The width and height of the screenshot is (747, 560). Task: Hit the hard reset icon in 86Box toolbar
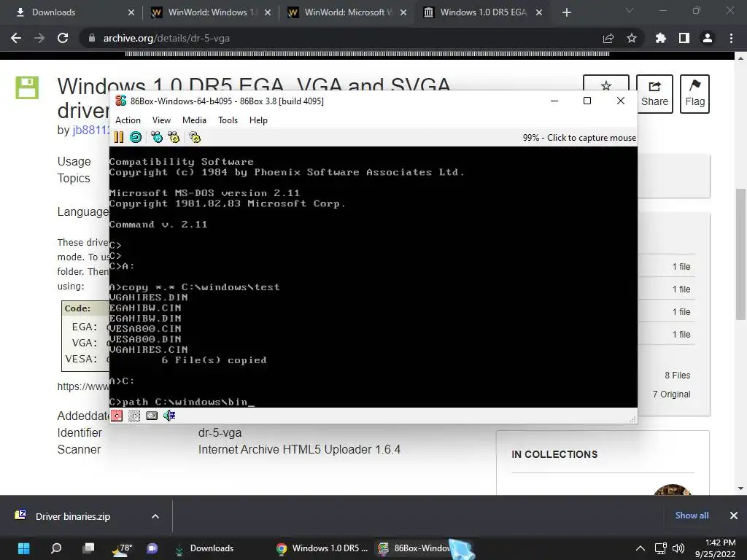pyautogui.click(x=136, y=138)
